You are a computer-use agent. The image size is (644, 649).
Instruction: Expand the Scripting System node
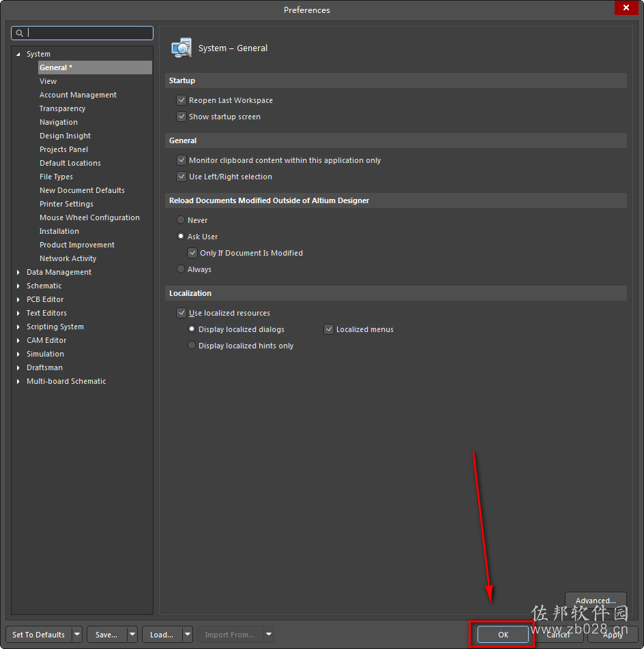click(x=18, y=327)
